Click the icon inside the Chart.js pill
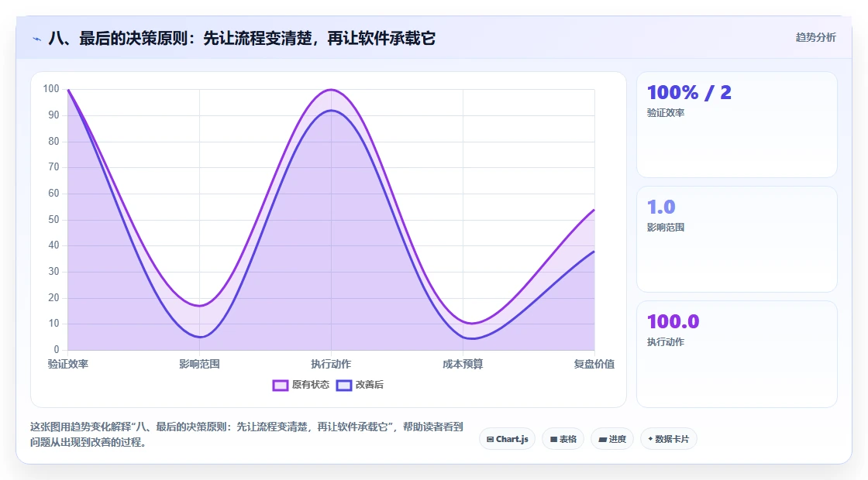 click(x=490, y=440)
